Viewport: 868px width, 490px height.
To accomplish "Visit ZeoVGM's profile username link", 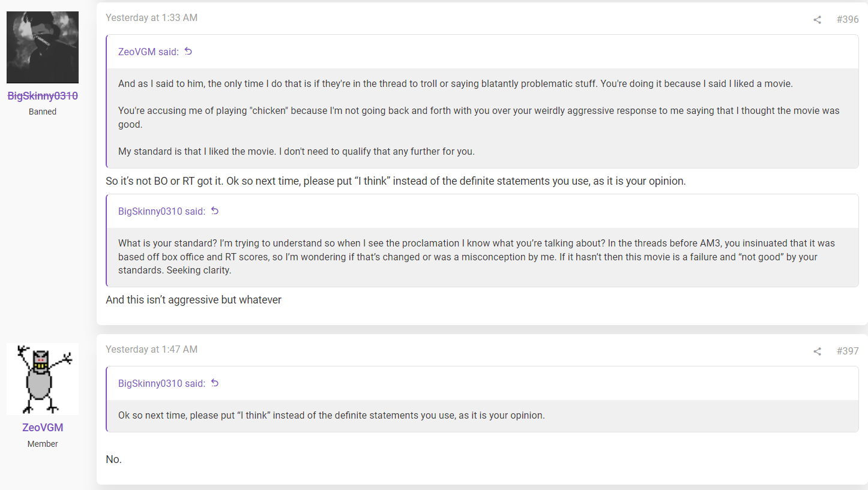I will 43,428.
